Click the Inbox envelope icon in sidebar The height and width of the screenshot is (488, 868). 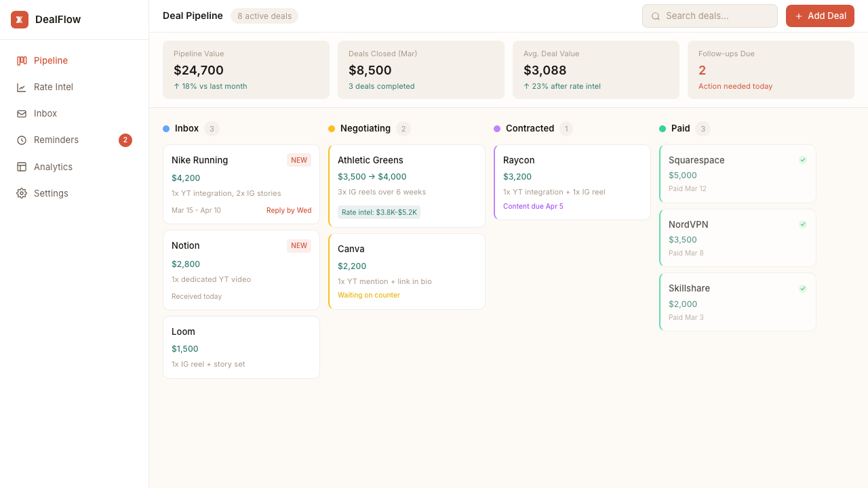click(22, 114)
